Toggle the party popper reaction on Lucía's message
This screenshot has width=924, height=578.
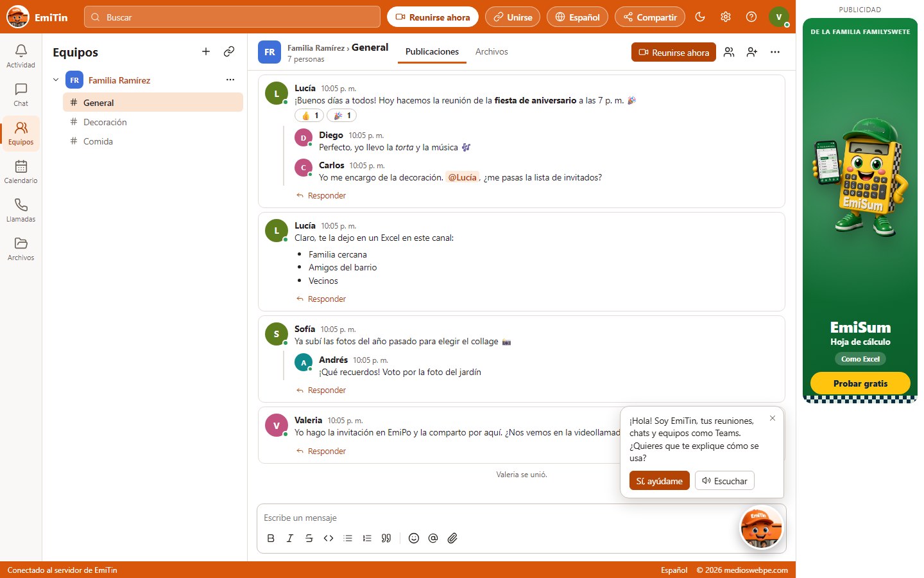pyautogui.click(x=342, y=116)
